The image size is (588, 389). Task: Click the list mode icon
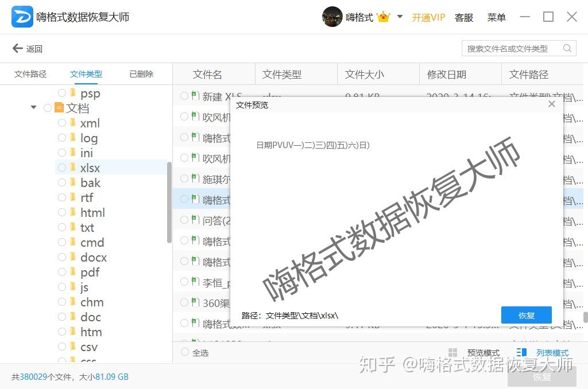tap(521, 352)
